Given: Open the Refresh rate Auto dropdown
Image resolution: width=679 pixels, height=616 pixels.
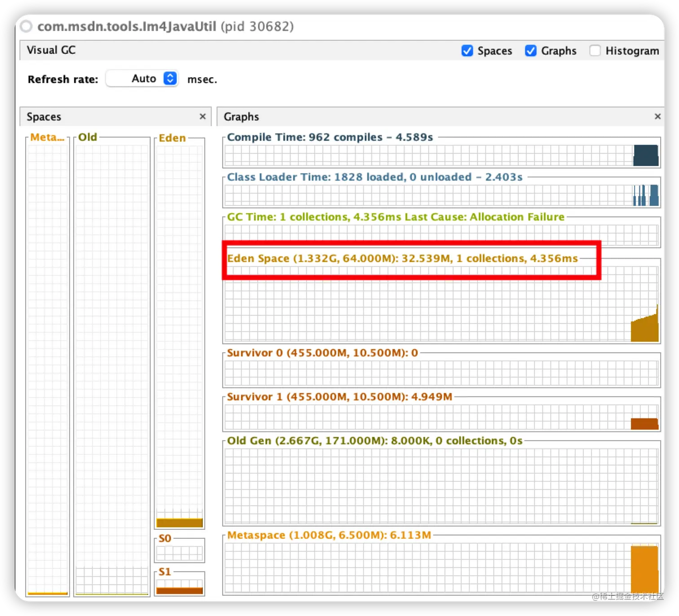Looking at the screenshot, I should pos(142,79).
